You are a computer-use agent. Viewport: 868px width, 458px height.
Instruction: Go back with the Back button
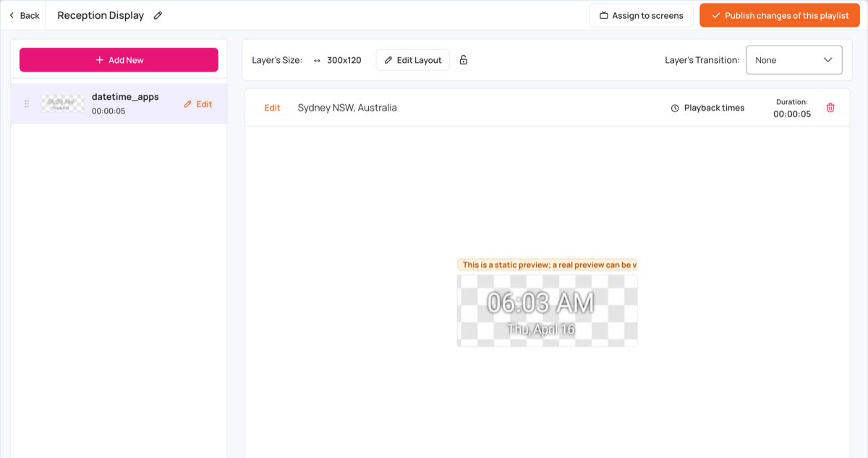25,15
